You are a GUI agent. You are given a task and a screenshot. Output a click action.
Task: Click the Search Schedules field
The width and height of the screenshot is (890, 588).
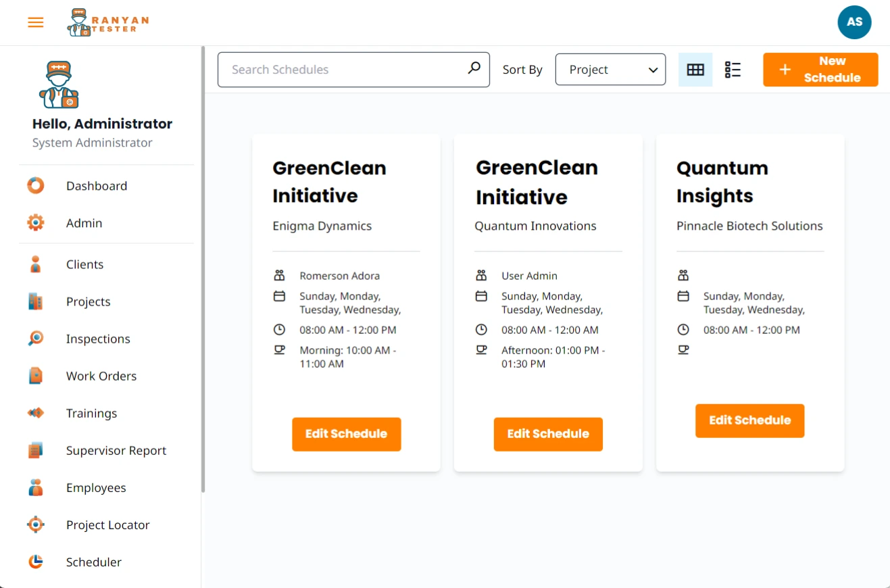(341, 70)
